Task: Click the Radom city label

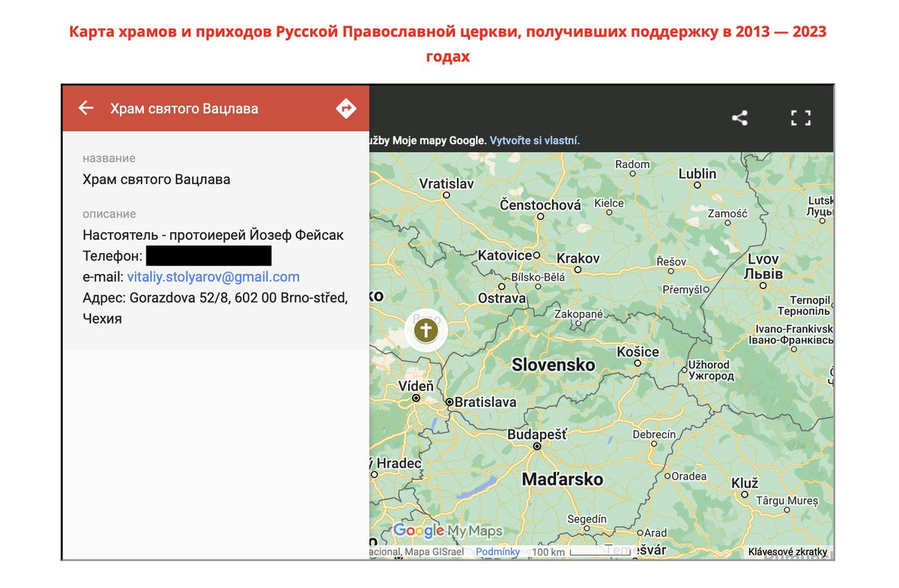Action: 632,164
